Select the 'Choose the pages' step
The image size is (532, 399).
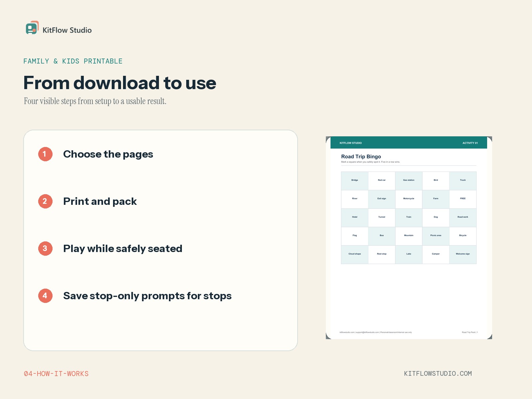click(x=108, y=154)
